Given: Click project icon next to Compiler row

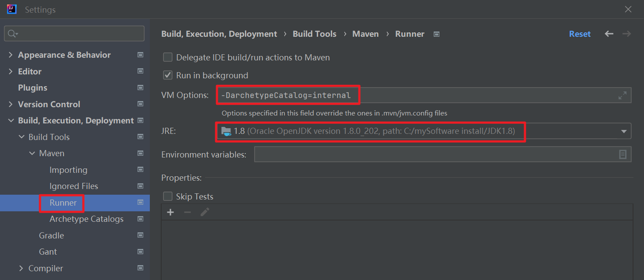Looking at the screenshot, I should (140, 268).
